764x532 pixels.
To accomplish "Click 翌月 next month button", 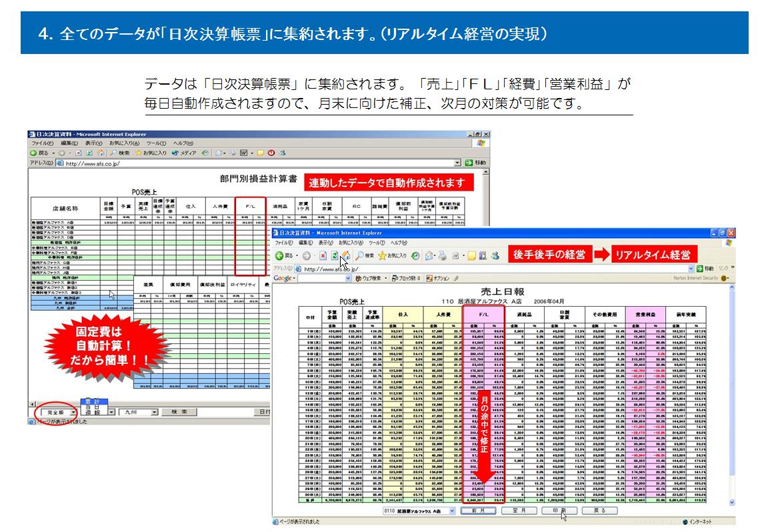I will tap(519, 511).
